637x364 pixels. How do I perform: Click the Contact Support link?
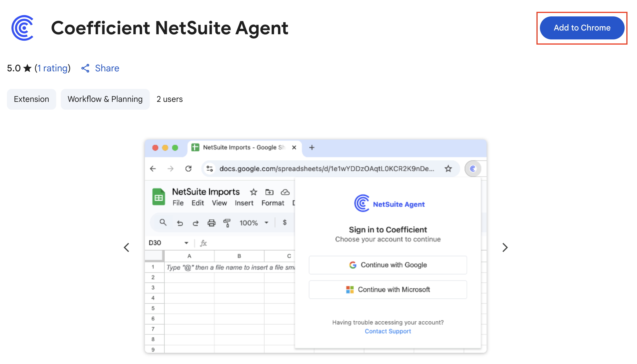pyautogui.click(x=388, y=331)
